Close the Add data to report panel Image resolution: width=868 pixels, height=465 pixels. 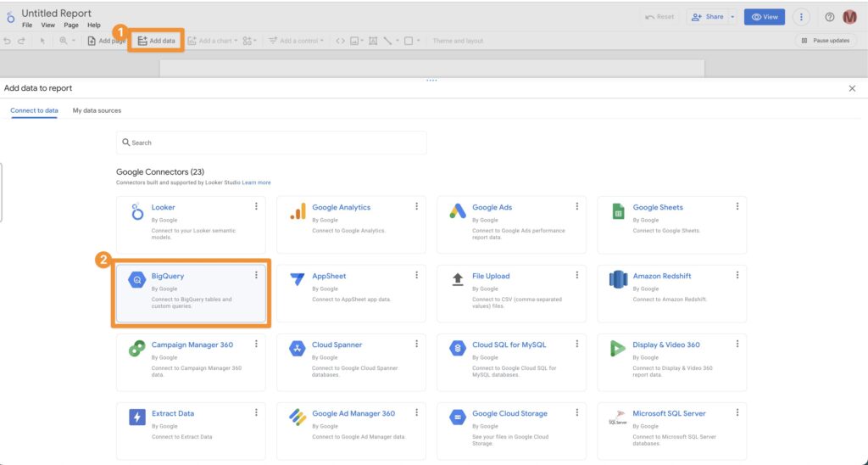tap(852, 89)
